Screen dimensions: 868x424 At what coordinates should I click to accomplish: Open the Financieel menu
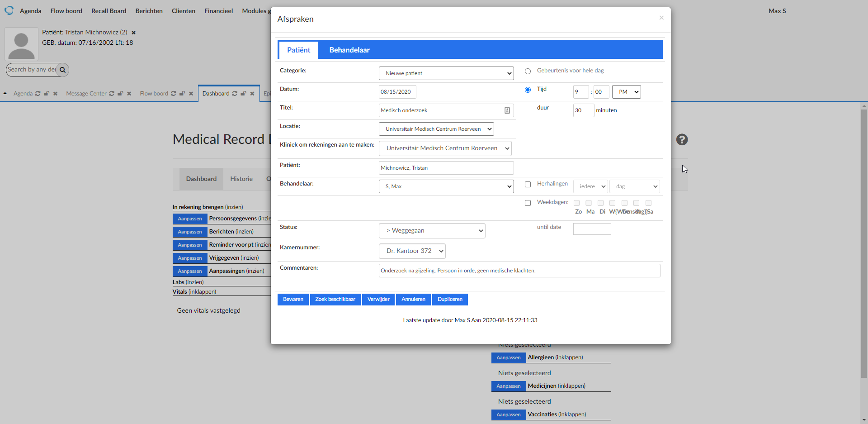coord(218,11)
